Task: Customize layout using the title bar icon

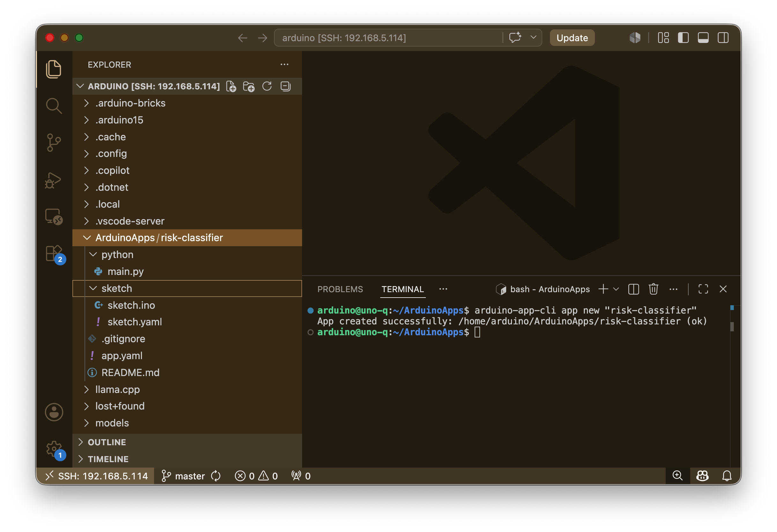Action: (663, 38)
